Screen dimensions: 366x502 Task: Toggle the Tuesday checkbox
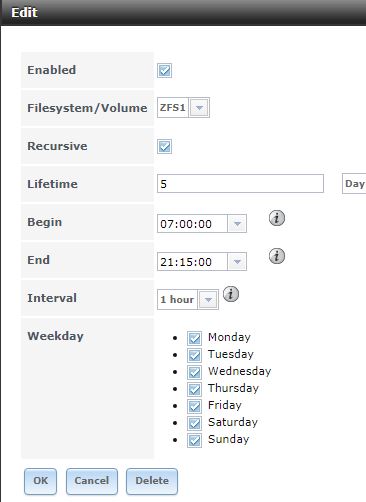[x=194, y=355]
